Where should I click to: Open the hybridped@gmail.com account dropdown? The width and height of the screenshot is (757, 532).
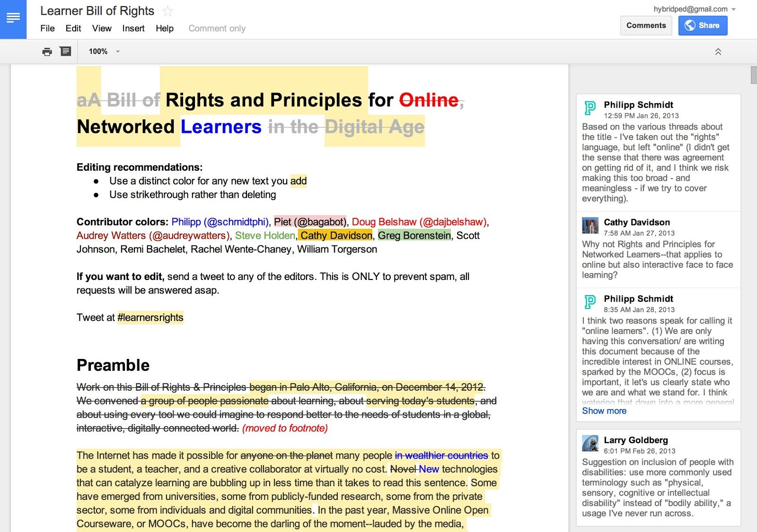click(695, 9)
